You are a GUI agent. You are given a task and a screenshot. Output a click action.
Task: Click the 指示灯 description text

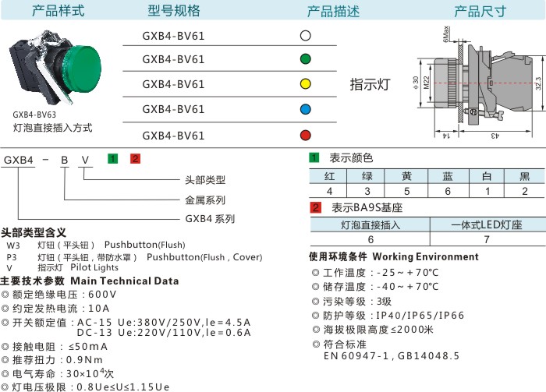click(x=369, y=84)
